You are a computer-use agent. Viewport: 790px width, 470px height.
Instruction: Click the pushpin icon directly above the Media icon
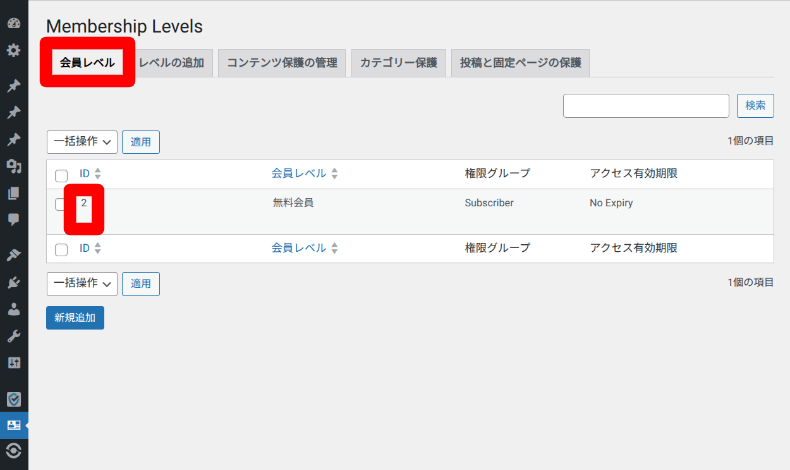[14, 139]
